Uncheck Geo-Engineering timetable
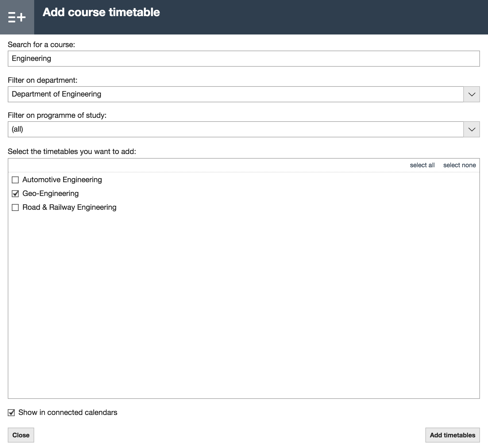Screen dimensions: 488x448 coord(15,193)
